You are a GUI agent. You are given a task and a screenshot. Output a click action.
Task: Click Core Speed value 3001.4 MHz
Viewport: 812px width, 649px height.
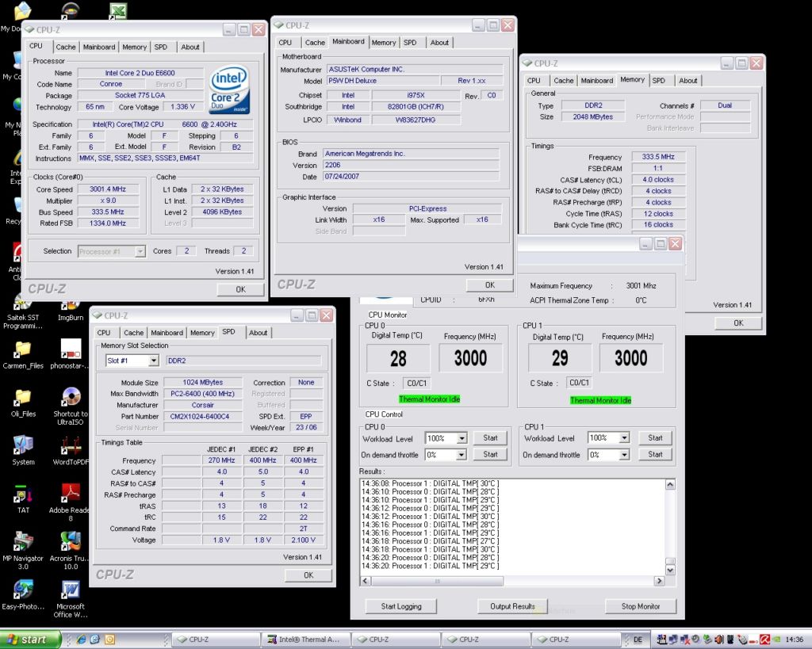[x=108, y=189]
